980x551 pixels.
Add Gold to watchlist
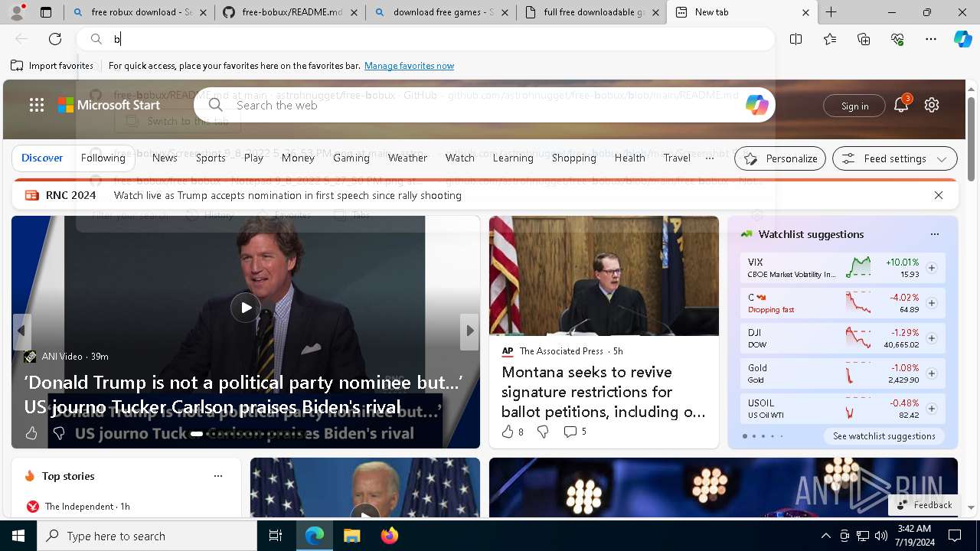(x=931, y=373)
